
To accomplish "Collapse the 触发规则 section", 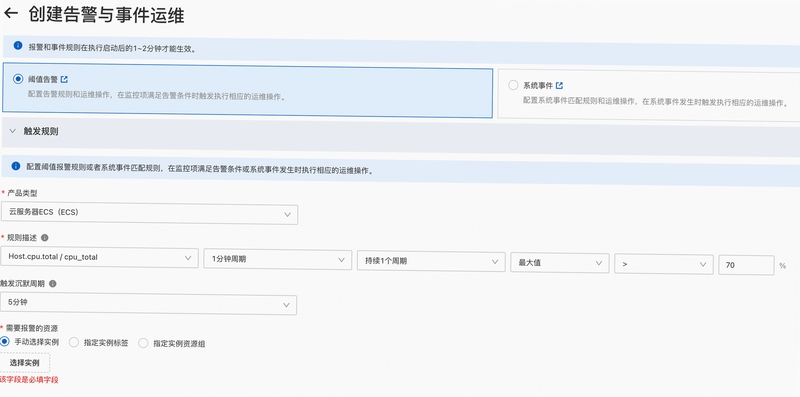I will [x=13, y=131].
